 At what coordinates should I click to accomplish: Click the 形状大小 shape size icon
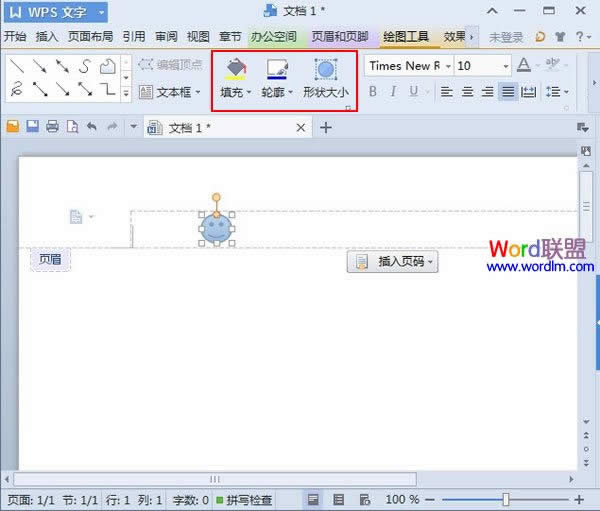pyautogui.click(x=325, y=71)
